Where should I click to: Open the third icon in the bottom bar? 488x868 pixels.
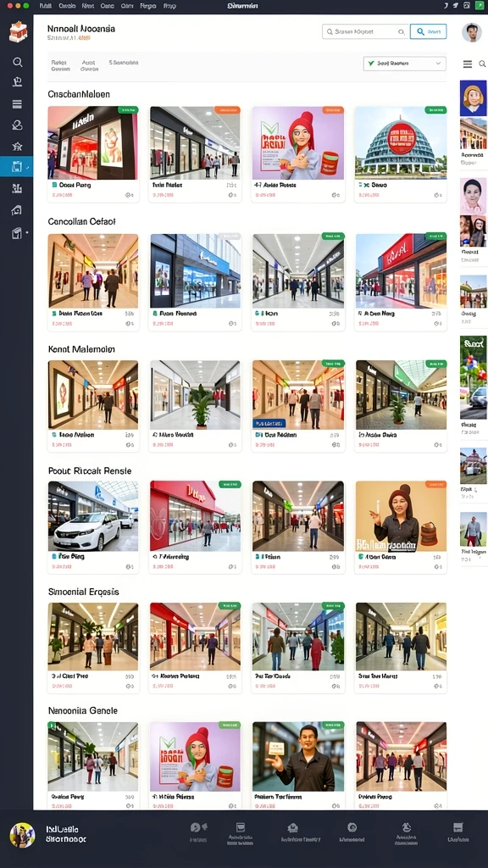pos(292,827)
